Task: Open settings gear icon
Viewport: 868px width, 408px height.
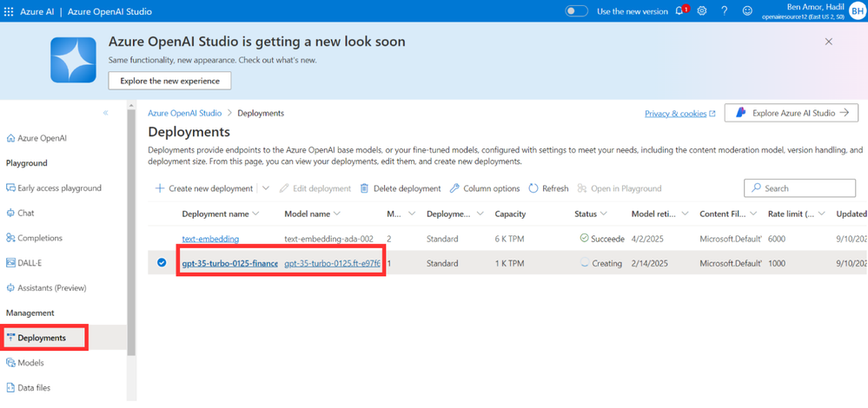Action: pos(702,11)
